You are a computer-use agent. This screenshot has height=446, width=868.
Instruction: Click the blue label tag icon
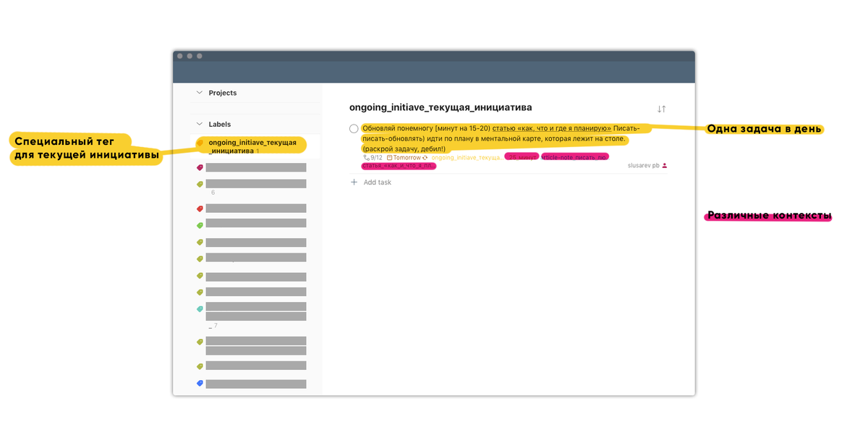point(200,383)
